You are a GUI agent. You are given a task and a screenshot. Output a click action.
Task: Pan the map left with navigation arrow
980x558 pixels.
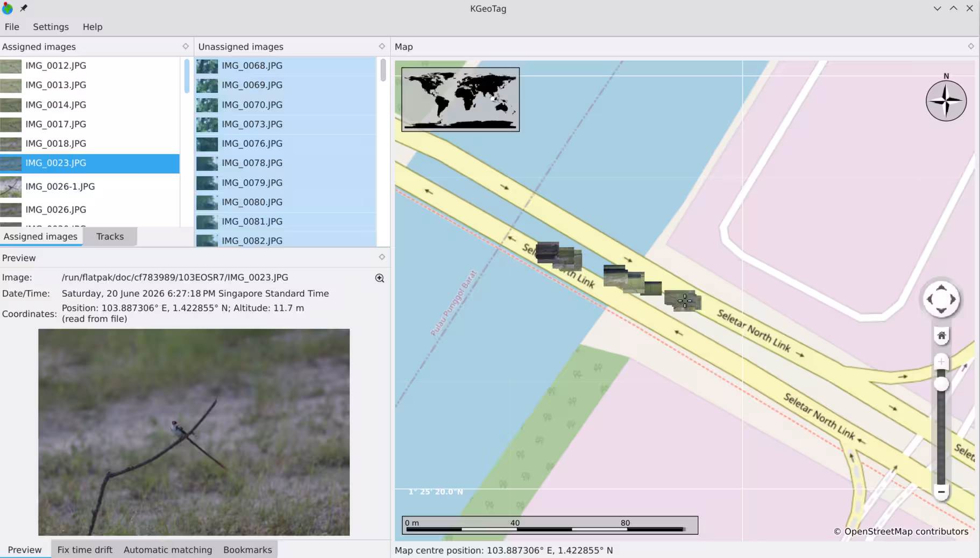click(929, 299)
